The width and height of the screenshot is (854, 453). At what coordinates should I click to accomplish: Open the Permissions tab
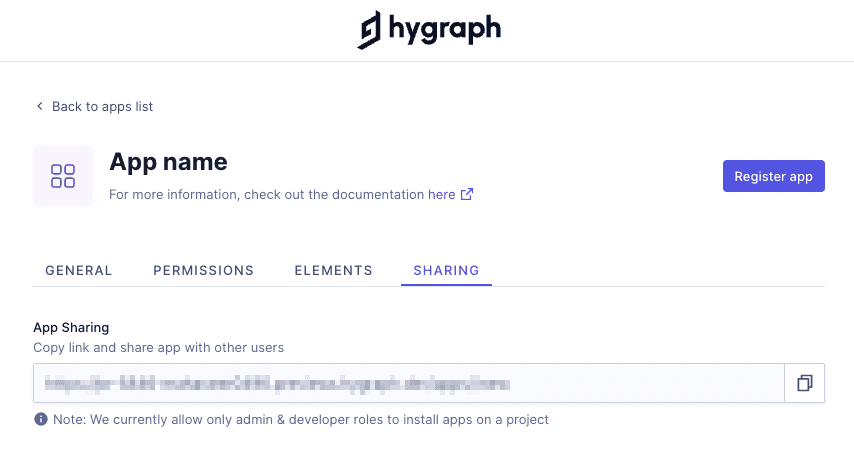pos(203,270)
